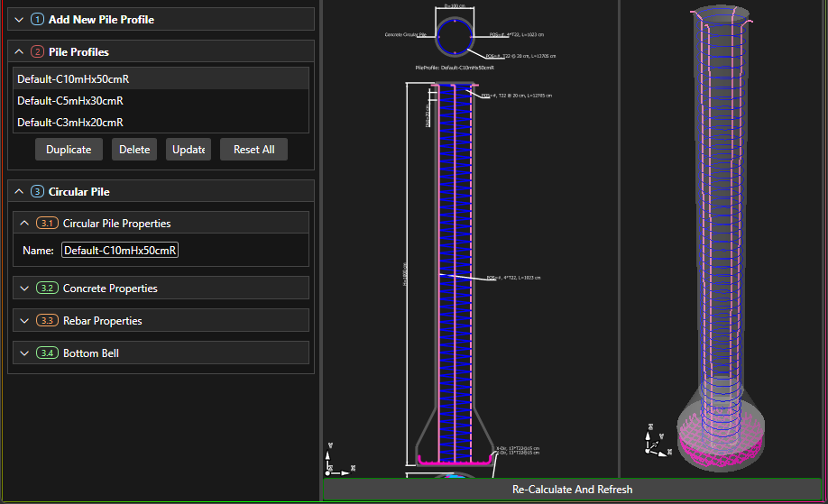828x504 pixels.
Task: Select the Default-C5mHx30cmR pile profile
Action: pyautogui.click(x=70, y=101)
